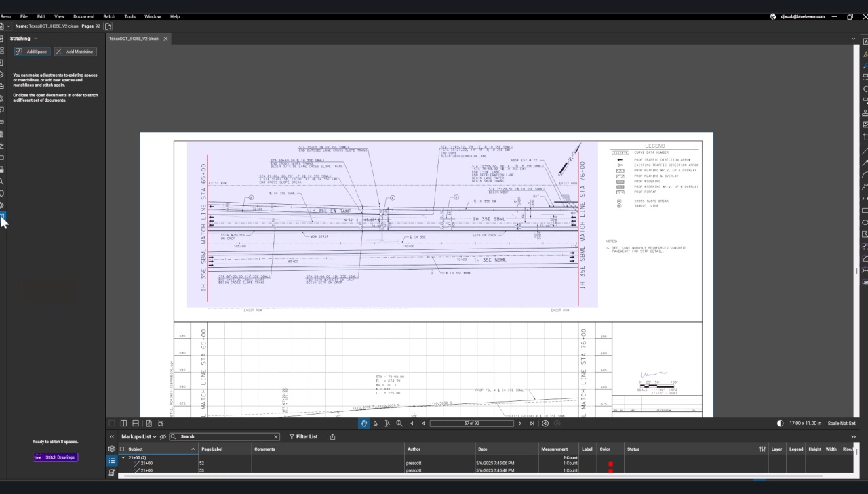Select the Line markup tool
868x494 pixels.
pyautogui.click(x=865, y=150)
